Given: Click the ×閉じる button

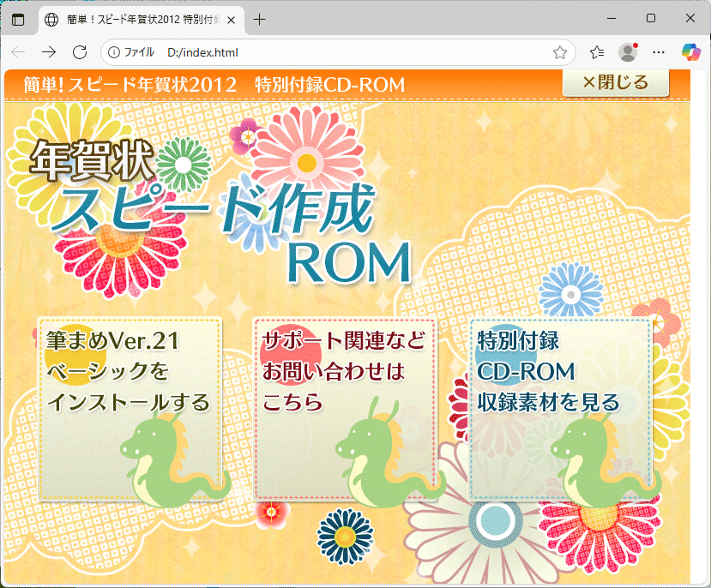Looking at the screenshot, I should (616, 82).
